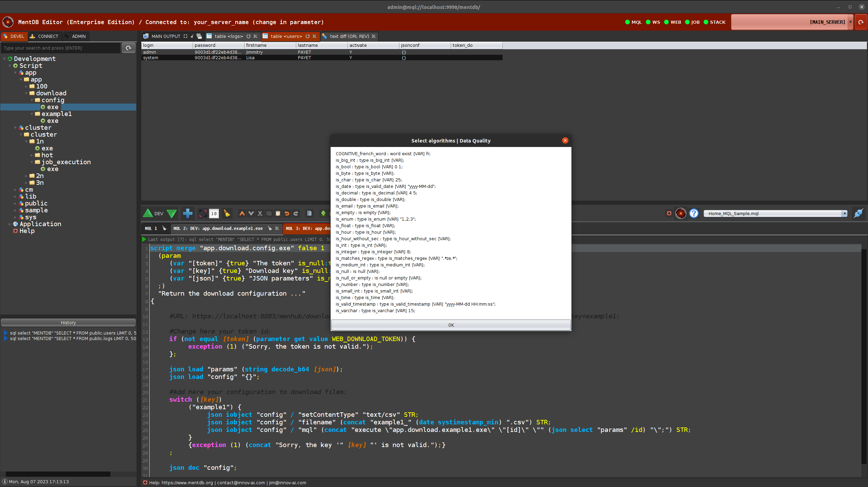Expand the Application node
The width and height of the screenshot is (868, 487).
coord(10,224)
